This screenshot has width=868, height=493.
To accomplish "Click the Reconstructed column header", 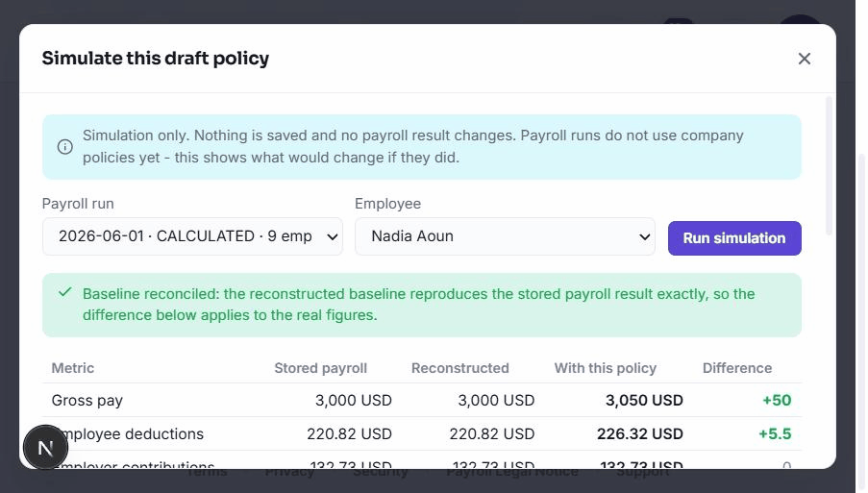I will click(460, 368).
